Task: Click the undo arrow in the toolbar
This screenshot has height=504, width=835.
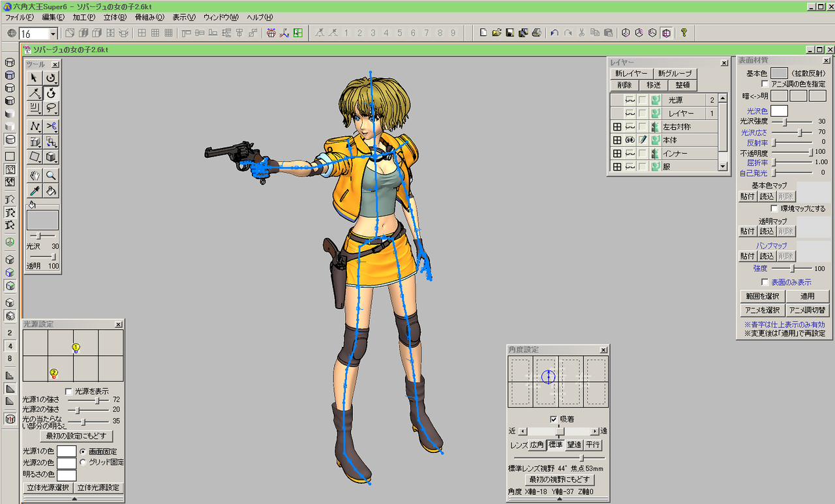Action: [554, 33]
